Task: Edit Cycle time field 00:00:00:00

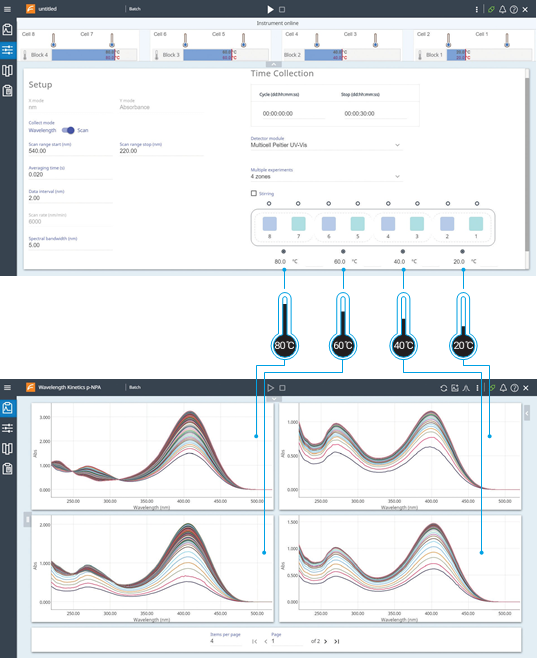Action: tap(293, 113)
